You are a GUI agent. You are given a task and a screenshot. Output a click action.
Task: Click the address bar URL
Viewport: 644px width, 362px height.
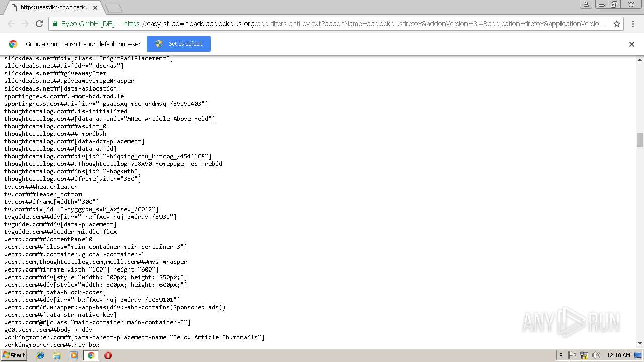click(364, 24)
